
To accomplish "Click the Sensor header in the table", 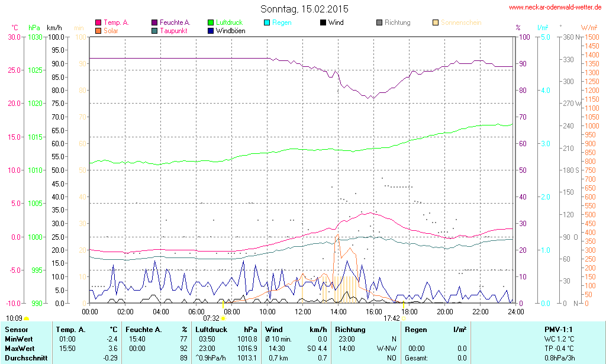I will click(x=15, y=329).
